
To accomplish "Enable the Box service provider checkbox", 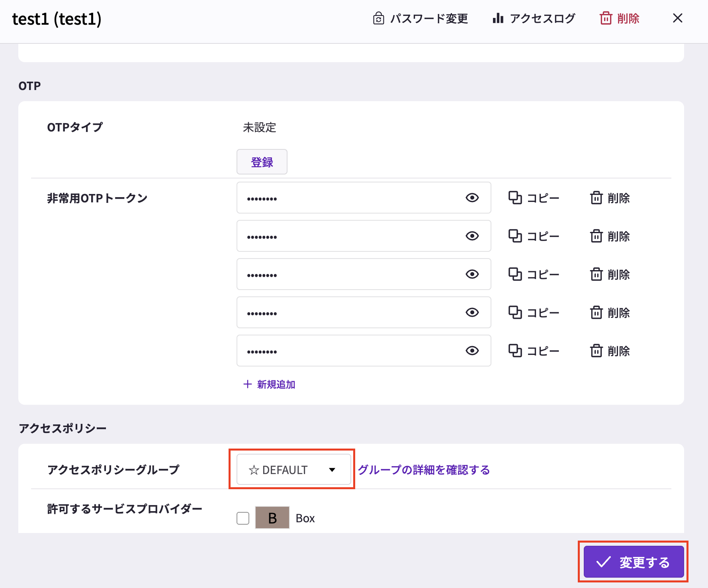I will click(x=243, y=518).
